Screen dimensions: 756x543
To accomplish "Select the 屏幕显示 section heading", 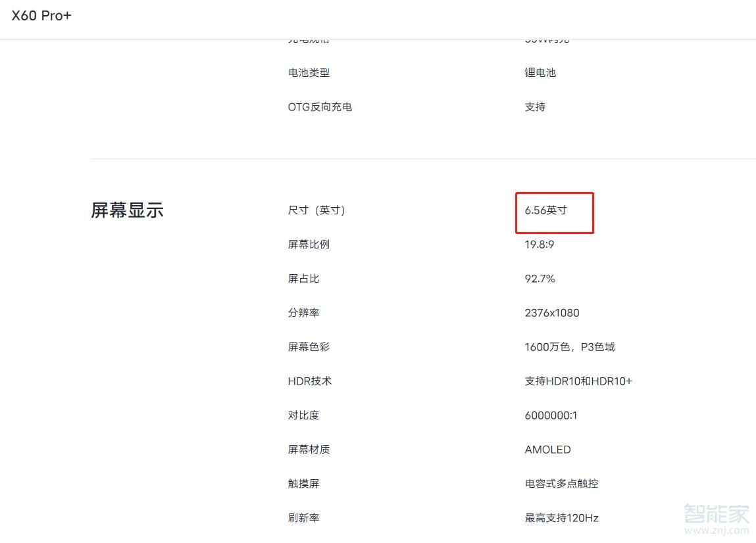I will point(127,210).
